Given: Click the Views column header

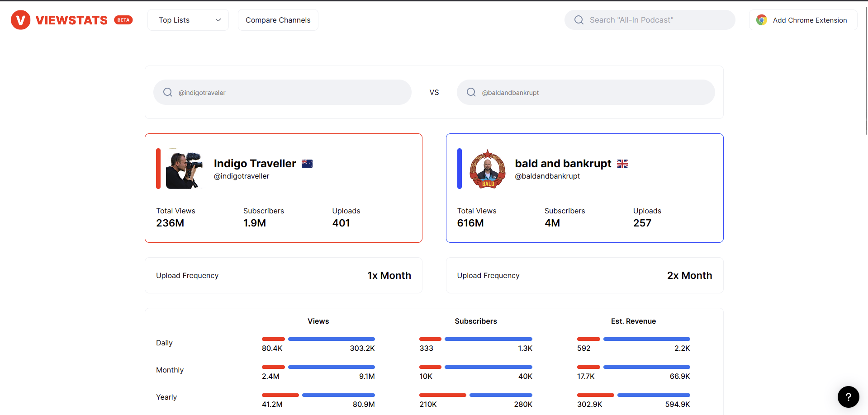Looking at the screenshot, I should (x=318, y=321).
